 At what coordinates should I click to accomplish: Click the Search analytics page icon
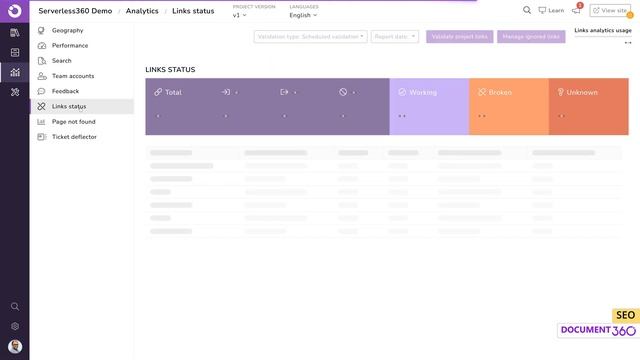[41, 61]
